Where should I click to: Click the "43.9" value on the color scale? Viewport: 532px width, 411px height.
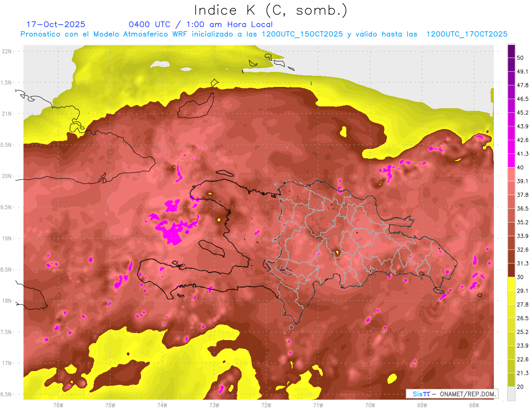click(523, 127)
